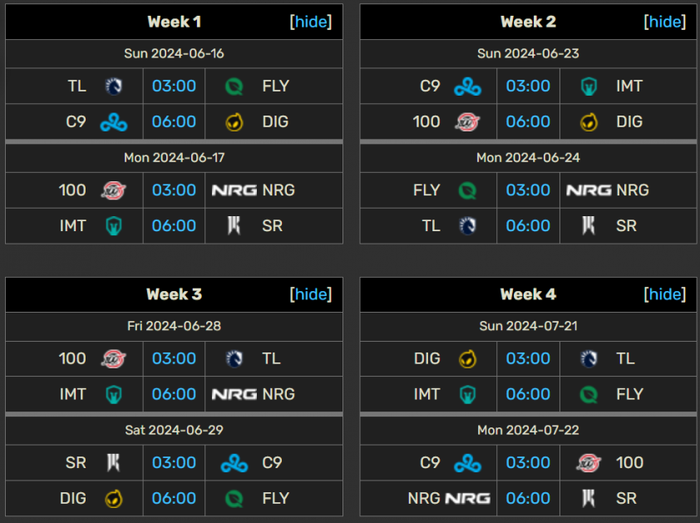This screenshot has height=523, width=700.
Task: Click FlyQuest logo in Week 2 versus NRG
Action: coord(467,191)
